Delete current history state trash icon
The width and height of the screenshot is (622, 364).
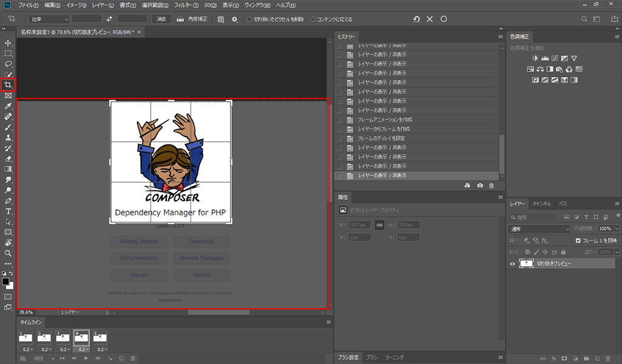492,186
